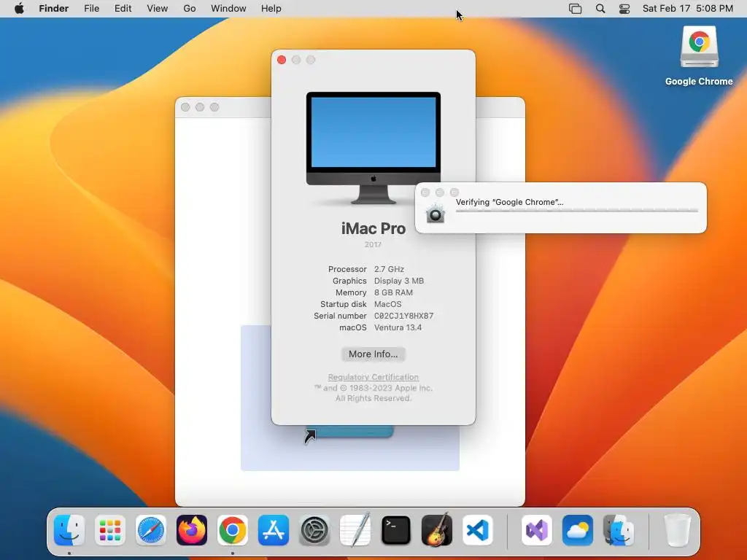Viewport: 747px width, 560px height.
Task: Click the disk verification icon in Verifying dialog
Action: point(435,214)
